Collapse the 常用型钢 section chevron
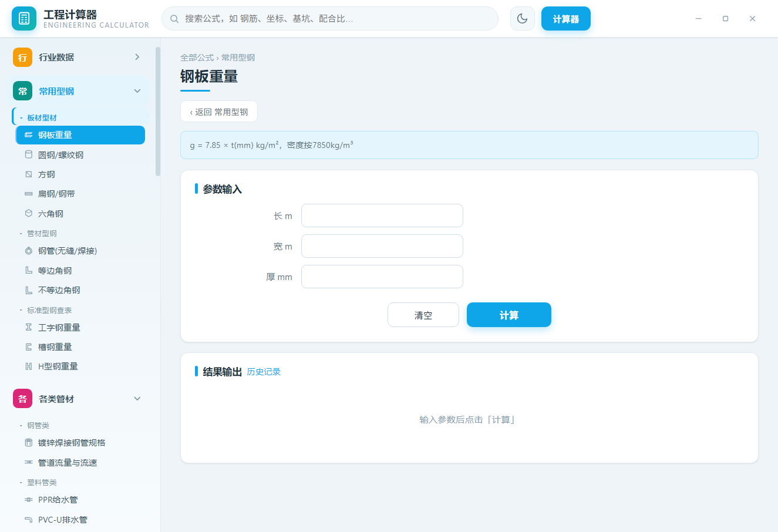Viewport: 778px width, 532px height. pyautogui.click(x=137, y=91)
